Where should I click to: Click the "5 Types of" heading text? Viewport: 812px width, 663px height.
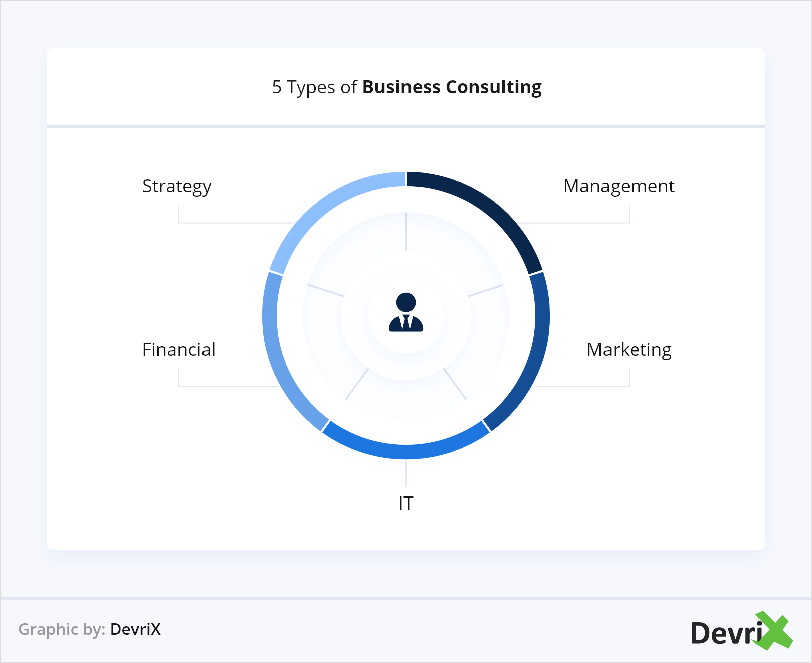point(314,87)
